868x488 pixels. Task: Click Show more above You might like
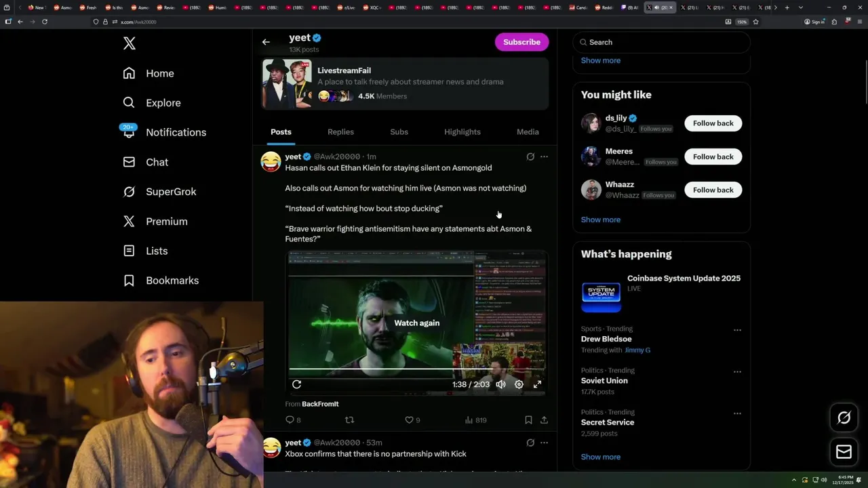pos(601,60)
